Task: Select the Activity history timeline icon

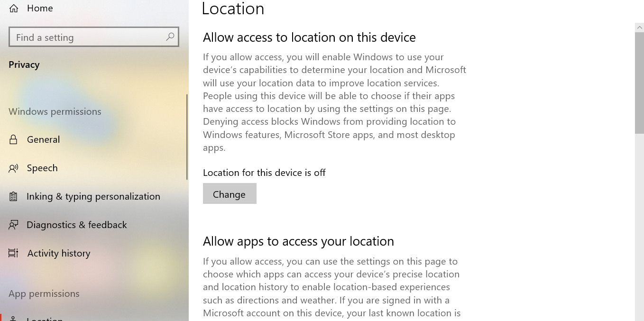Action: (13, 253)
